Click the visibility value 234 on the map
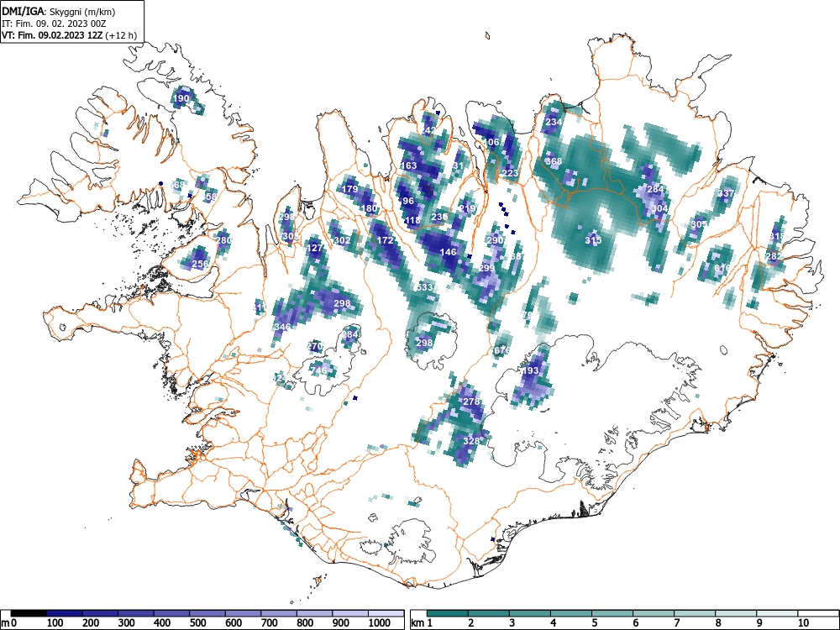The height and width of the screenshot is (630, 840). click(x=554, y=122)
